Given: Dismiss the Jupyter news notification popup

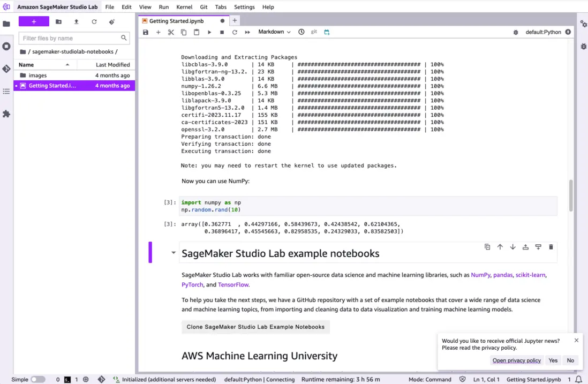Looking at the screenshot, I should 576,340.
